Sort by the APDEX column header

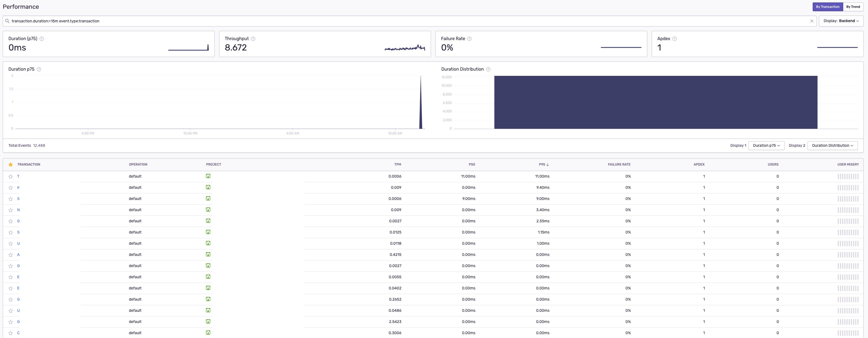pyautogui.click(x=699, y=164)
